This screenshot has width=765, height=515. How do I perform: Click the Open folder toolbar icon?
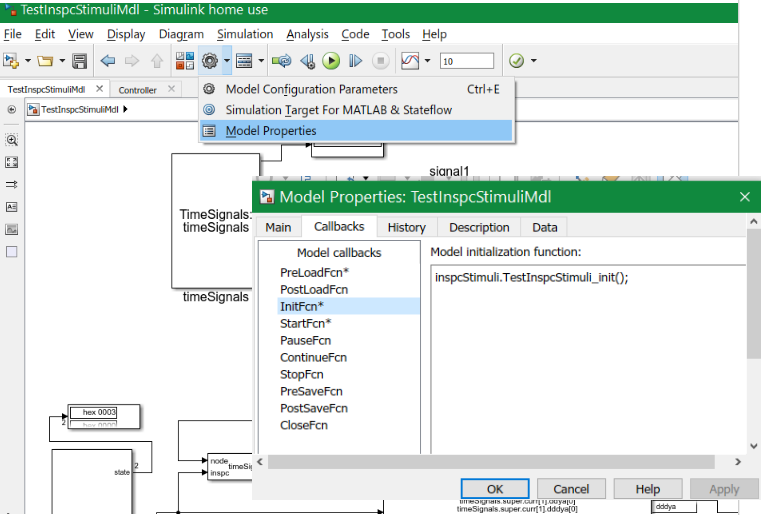click(45, 61)
